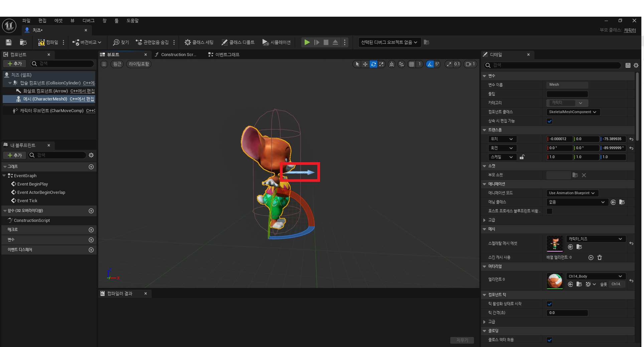Open the 5° rotation snap value menu
Screen dimensions: 644x347
tap(437, 64)
